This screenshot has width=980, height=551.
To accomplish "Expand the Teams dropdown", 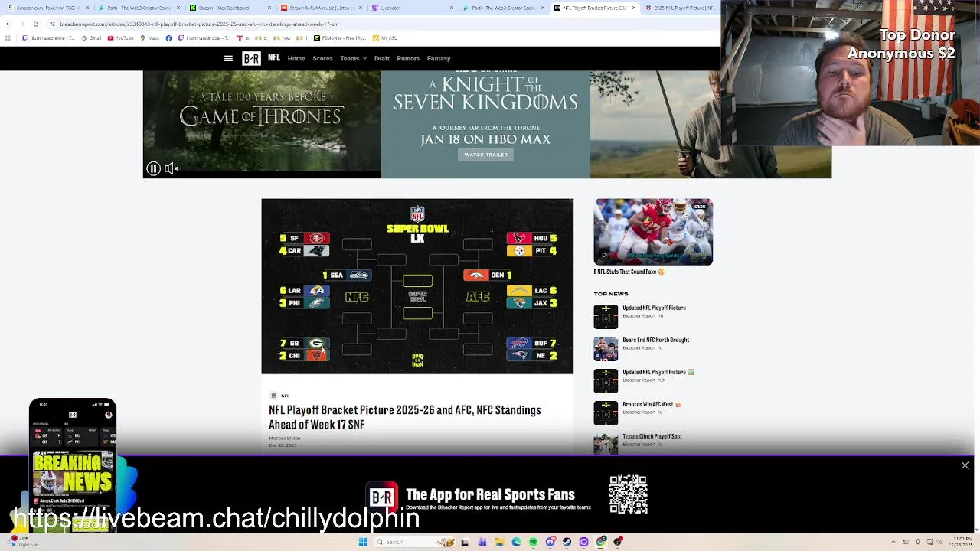I will (x=353, y=58).
